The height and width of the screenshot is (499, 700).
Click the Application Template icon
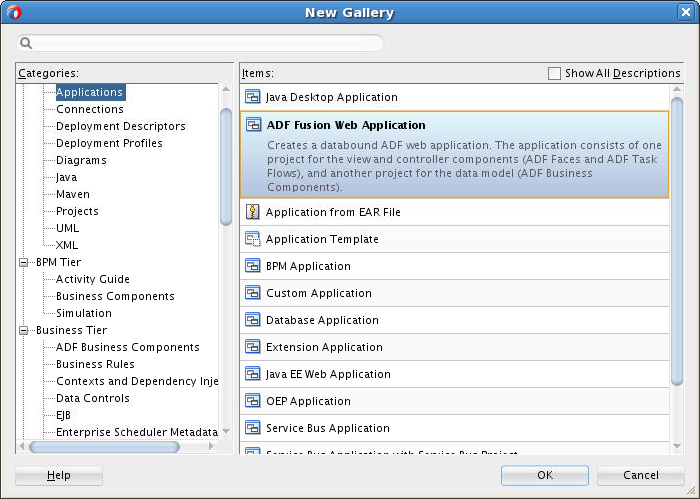[x=253, y=239]
